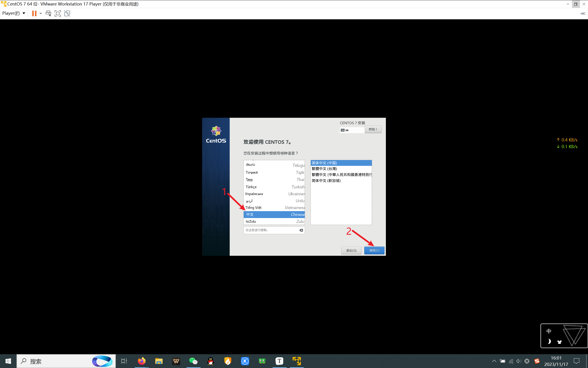Pause the virtual machine
The height and width of the screenshot is (368, 588).
tap(34, 13)
